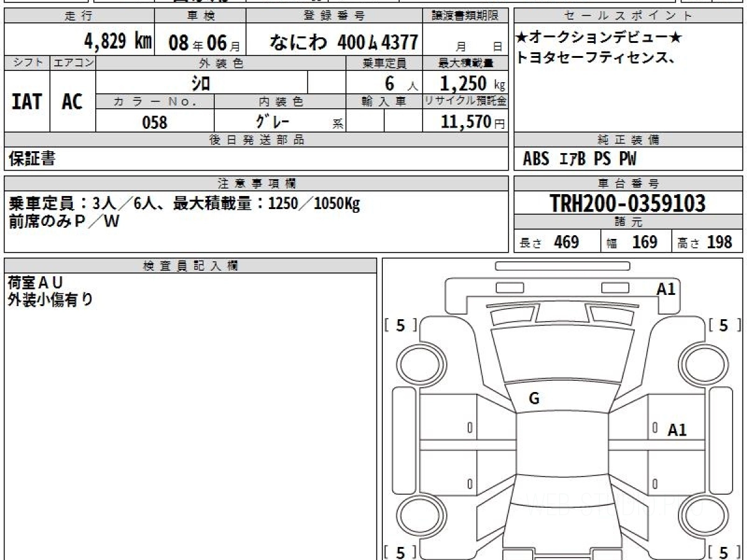Click the "諸元" header
This screenshot has height=560, width=747.
coord(628,222)
